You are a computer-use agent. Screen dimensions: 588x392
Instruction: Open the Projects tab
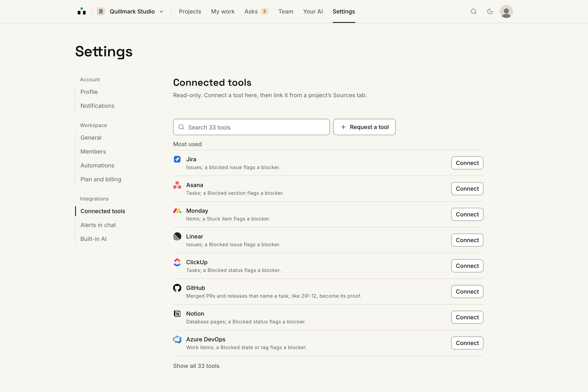[x=190, y=11]
